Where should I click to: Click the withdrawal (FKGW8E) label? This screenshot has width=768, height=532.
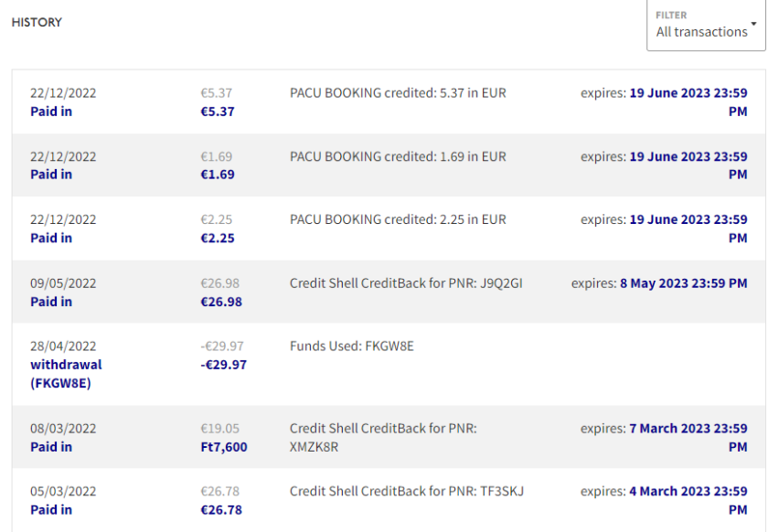[66, 373]
